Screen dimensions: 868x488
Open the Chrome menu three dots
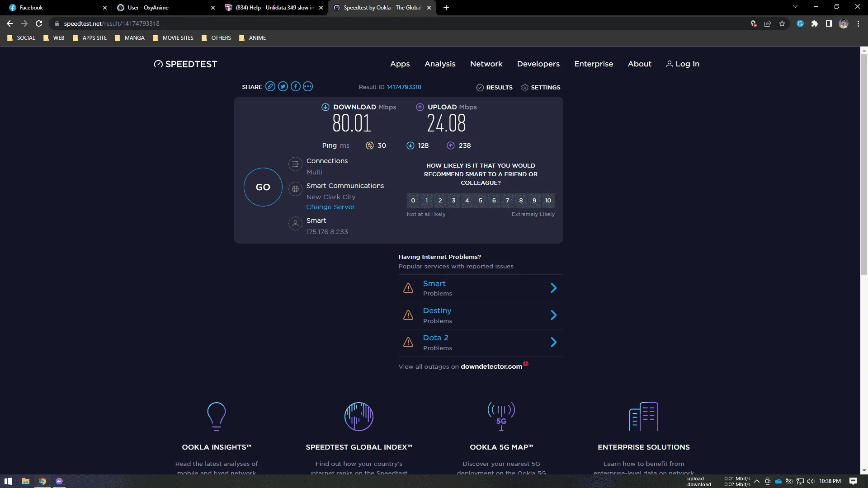(858, 23)
